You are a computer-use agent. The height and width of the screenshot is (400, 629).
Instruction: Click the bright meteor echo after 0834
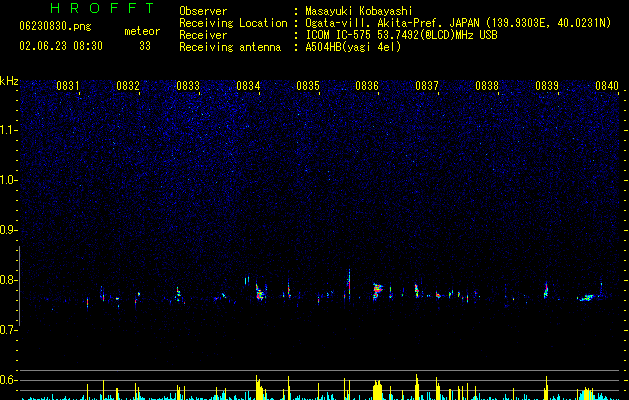point(260,292)
